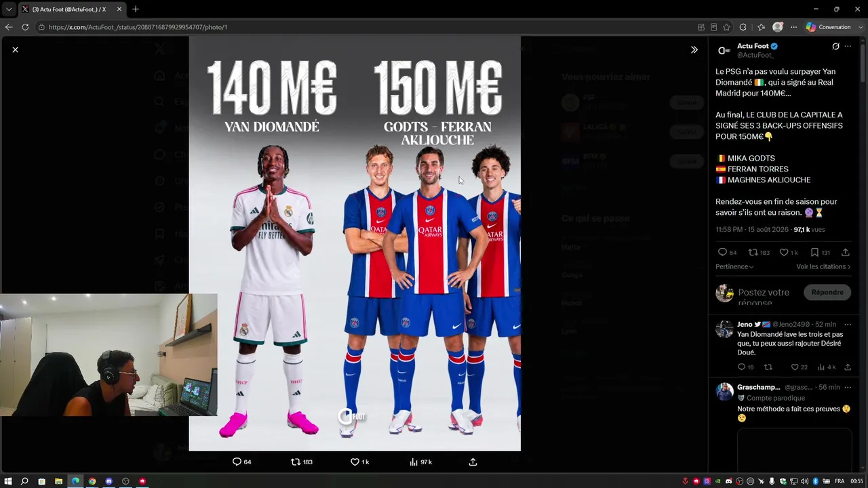The width and height of the screenshot is (868, 488).
Task: Open Graschamp's profile avatar
Action: click(725, 392)
